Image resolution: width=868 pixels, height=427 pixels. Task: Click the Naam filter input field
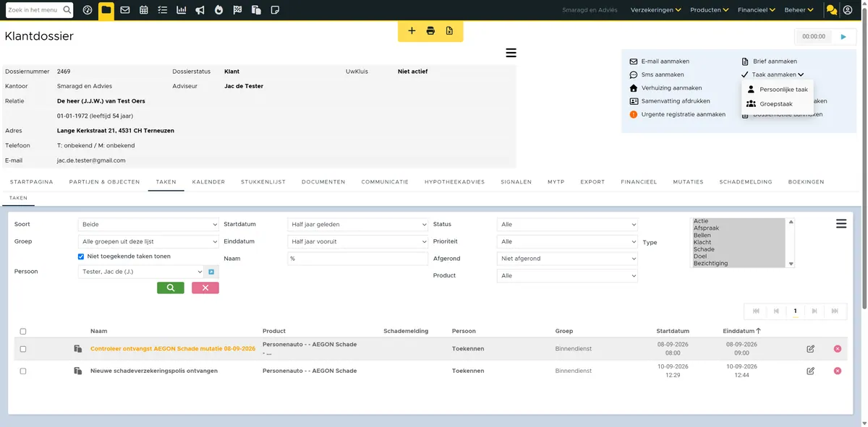pos(357,259)
